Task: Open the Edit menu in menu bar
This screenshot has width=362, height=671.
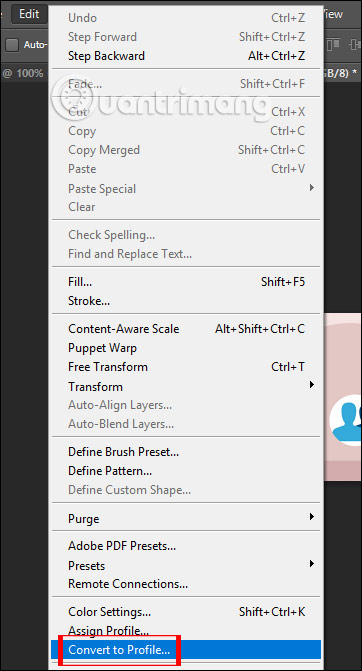Action: [29, 14]
